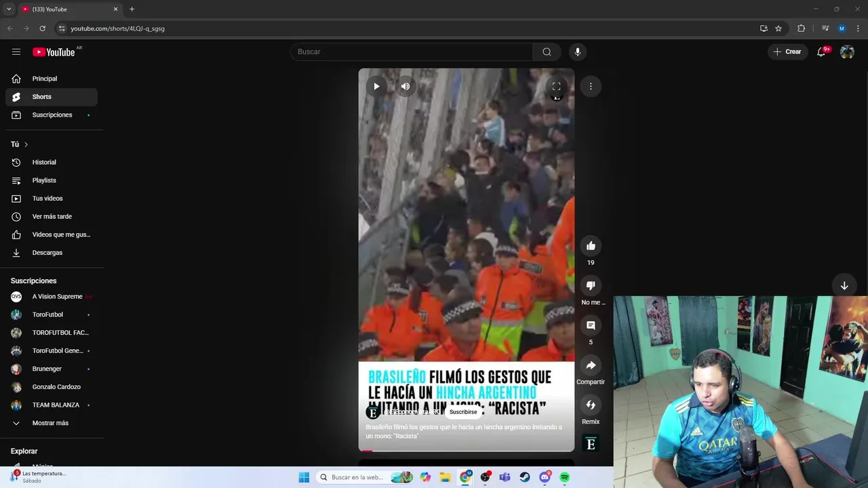Start voice search with the microphone
This screenshot has height=488, width=868.
tap(578, 52)
